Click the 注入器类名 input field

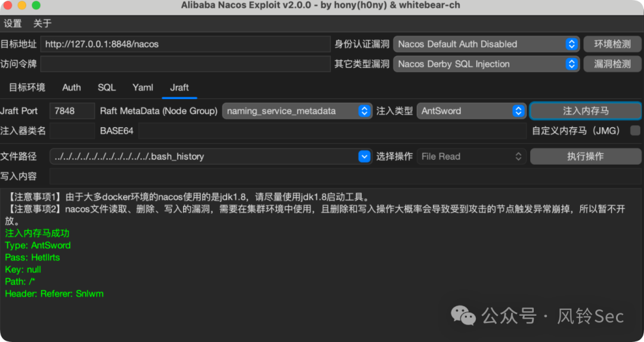tap(72, 131)
